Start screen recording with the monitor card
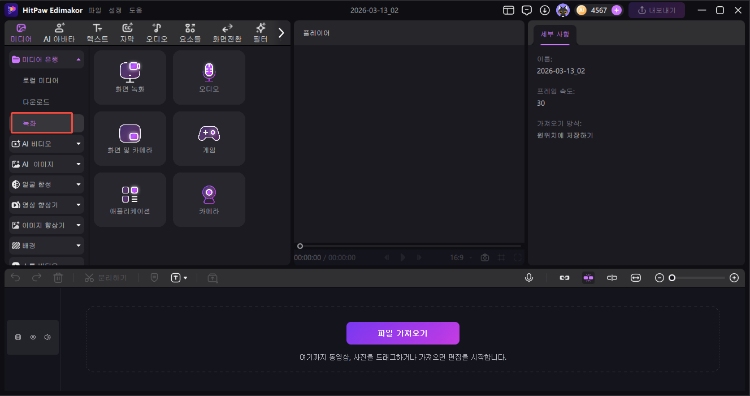Screen dimensions: 750x396 point(130,77)
